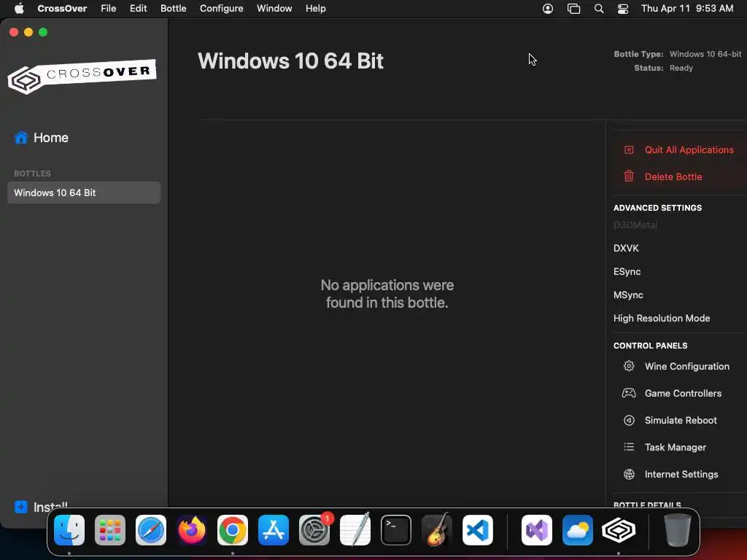Open the Edit menu
The image size is (747, 560).
point(138,9)
